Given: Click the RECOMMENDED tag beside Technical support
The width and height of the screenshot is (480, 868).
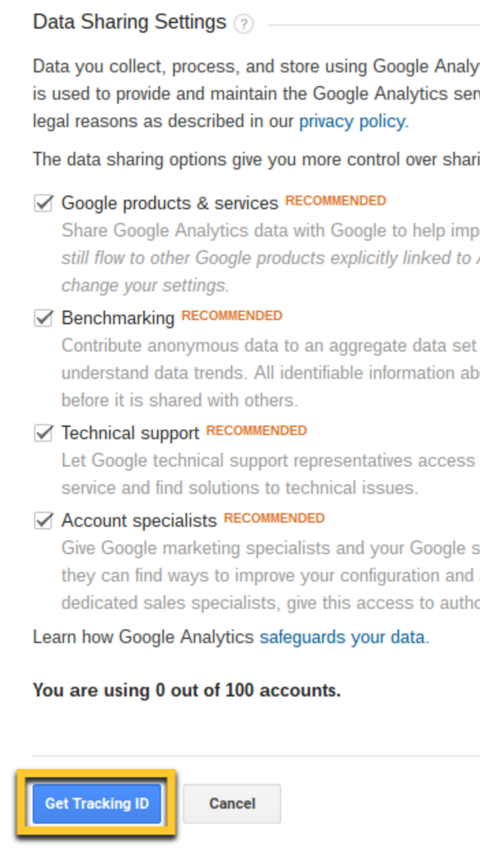Looking at the screenshot, I should point(256,430).
